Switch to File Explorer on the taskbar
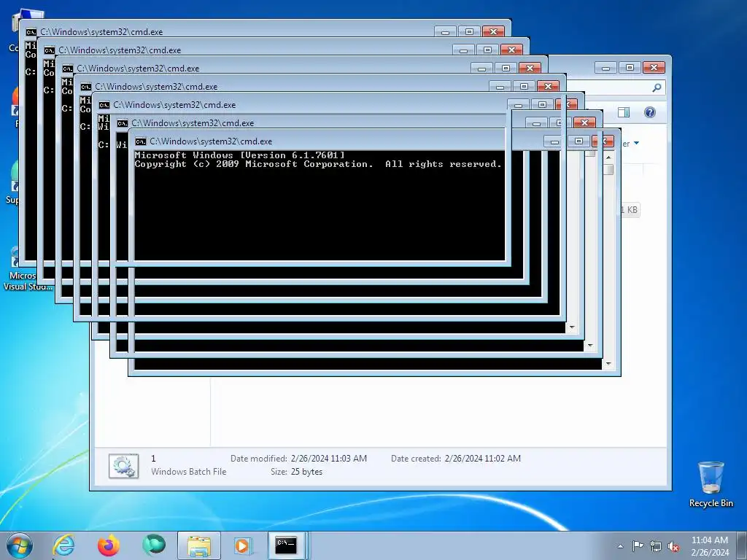This screenshot has width=747, height=560. pyautogui.click(x=199, y=545)
